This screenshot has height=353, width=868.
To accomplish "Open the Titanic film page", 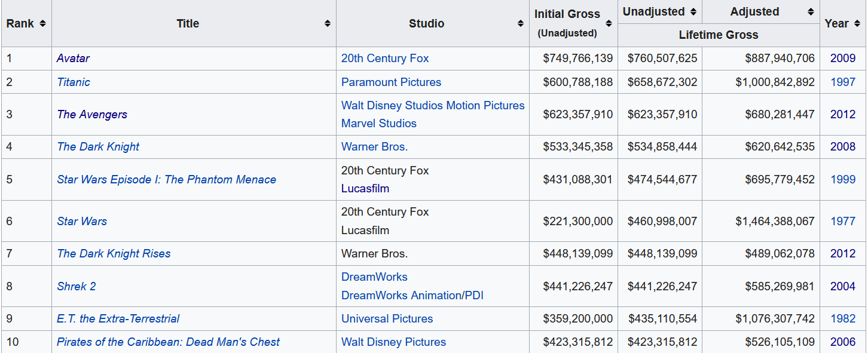I will point(74,82).
